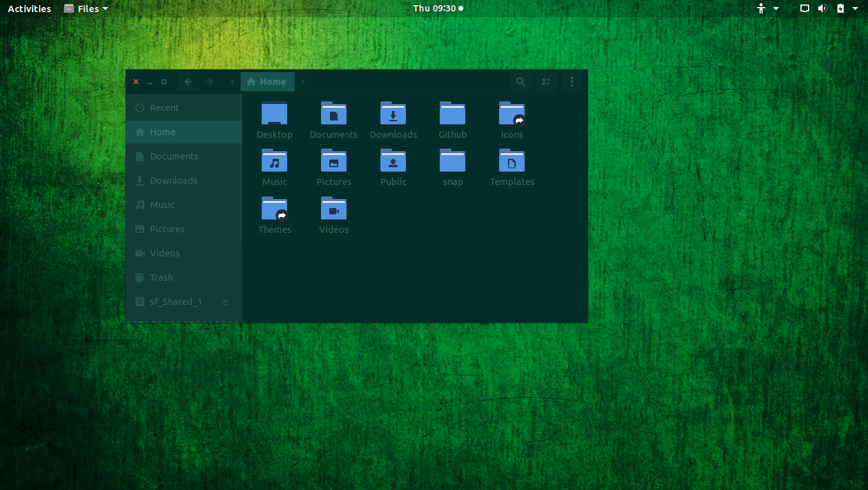Click the display network icon in top bar
The width and height of the screenshot is (868, 490).
tap(805, 8)
